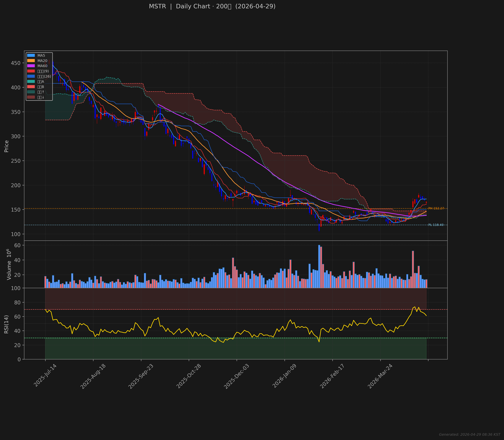Click the MA20 orange legend swatch
This screenshot has width=504, height=440.
click(x=31, y=61)
